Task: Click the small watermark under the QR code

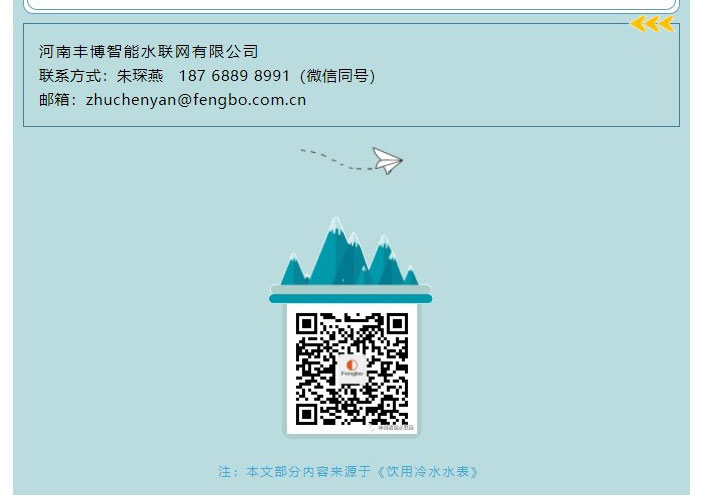Action: click(391, 428)
